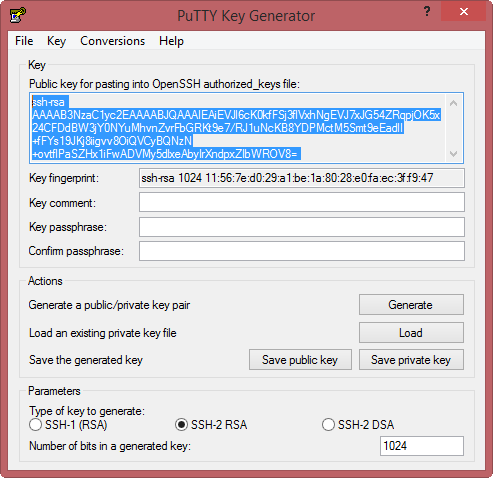
Task: Click Save public key button
Action: point(300,360)
